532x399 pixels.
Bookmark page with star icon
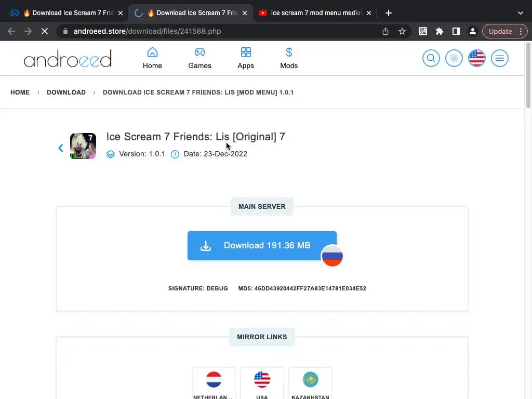coord(402,31)
